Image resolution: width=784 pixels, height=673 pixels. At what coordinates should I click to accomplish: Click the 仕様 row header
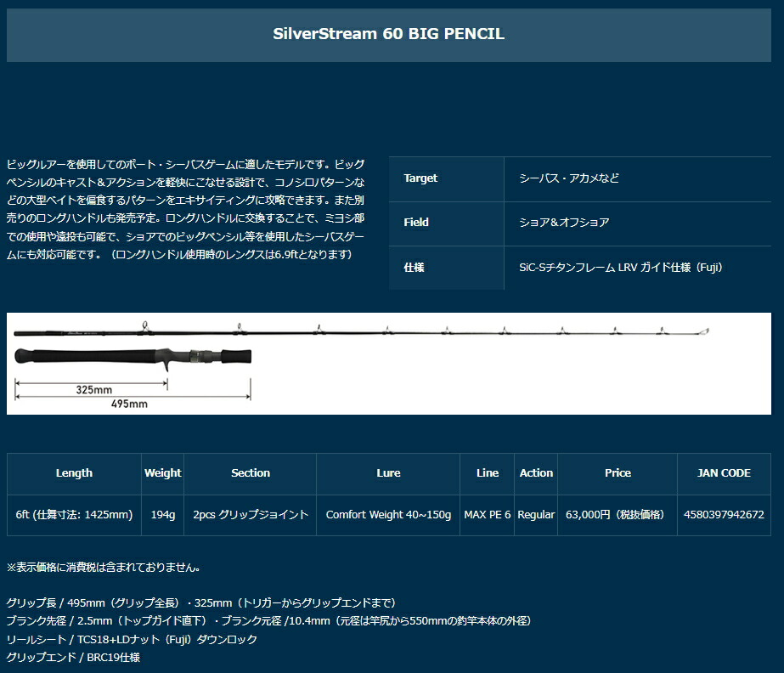[414, 268]
